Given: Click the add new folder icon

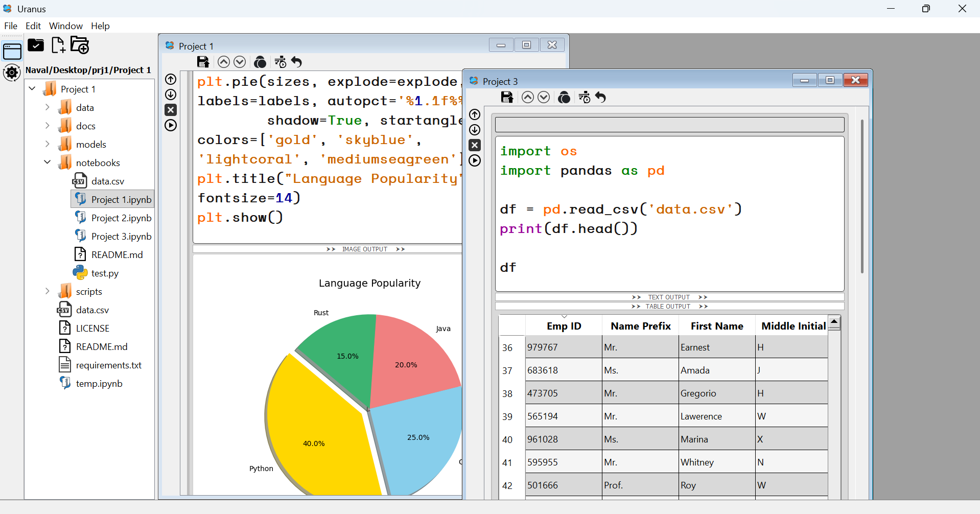Looking at the screenshot, I should pyautogui.click(x=80, y=45).
